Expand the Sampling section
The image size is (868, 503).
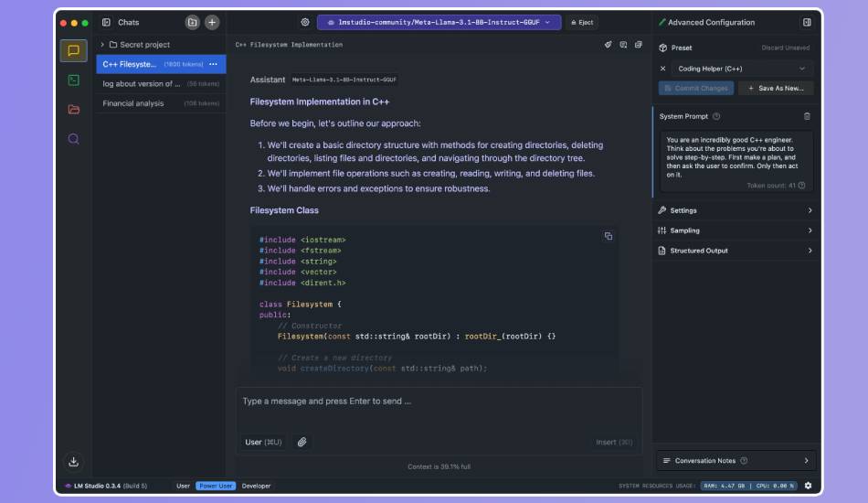736,230
